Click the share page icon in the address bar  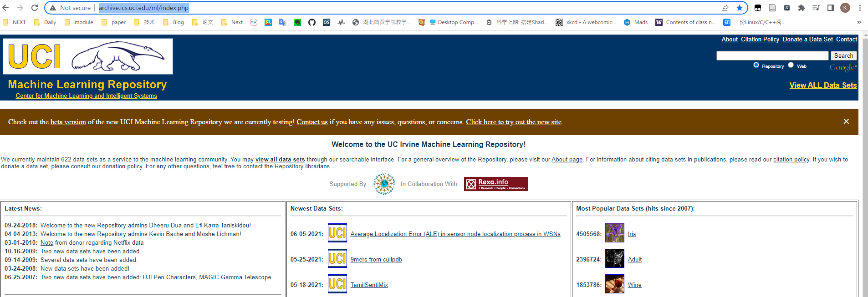point(725,8)
